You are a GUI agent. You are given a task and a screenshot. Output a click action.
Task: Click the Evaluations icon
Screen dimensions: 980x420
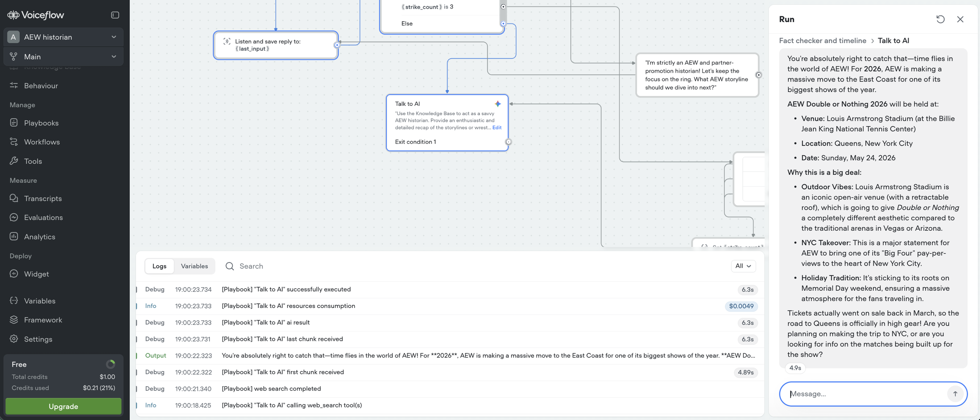click(14, 217)
